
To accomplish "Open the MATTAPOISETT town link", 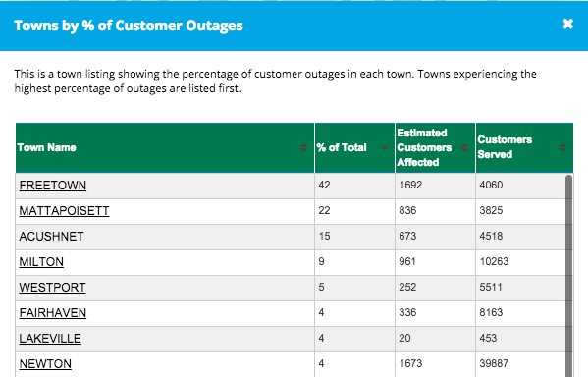I will click(64, 211).
